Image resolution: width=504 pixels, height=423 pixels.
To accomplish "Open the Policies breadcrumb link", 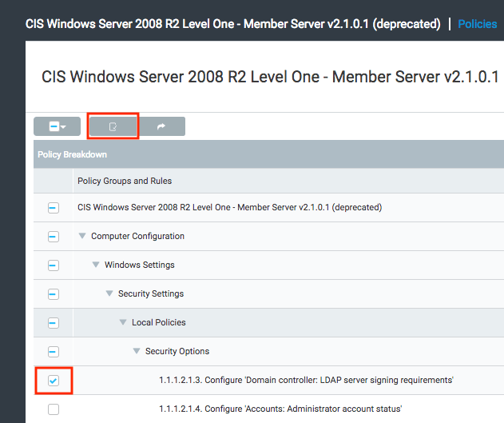I will point(478,24).
